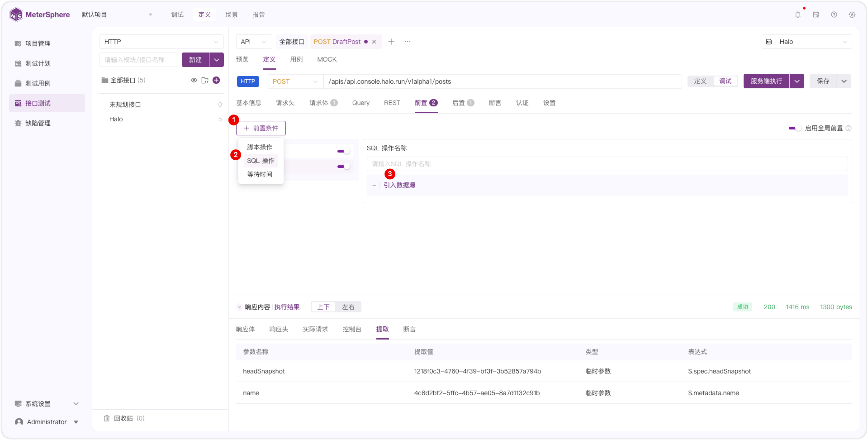
Task: Open the 默认项目 project dropdown
Action: pos(117,14)
